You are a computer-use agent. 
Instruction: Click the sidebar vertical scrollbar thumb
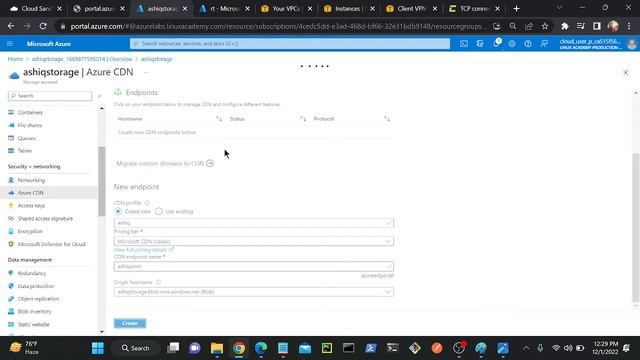tap(102, 181)
